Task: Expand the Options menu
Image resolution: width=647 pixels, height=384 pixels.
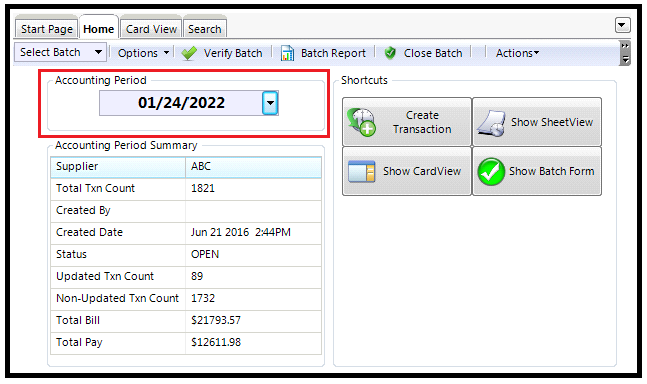Action: click(143, 53)
